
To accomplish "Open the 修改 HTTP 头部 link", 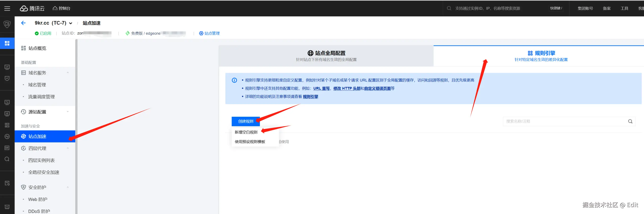I will 347,88.
